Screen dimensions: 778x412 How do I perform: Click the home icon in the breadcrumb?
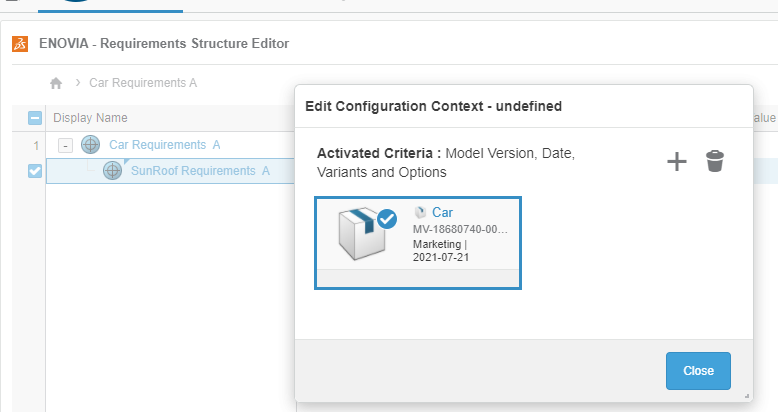(57, 83)
